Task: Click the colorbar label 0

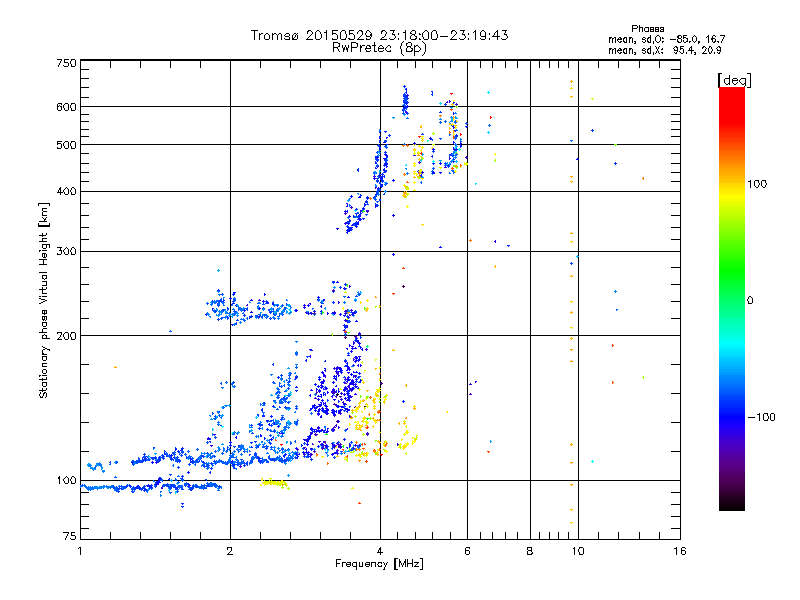Action: coord(750,301)
